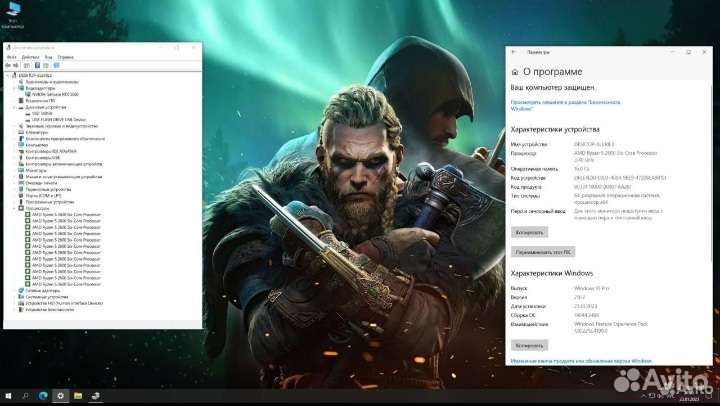Click Forward arrow in Device Manager toolbar
Screen dimensions: 720x406
16,66
